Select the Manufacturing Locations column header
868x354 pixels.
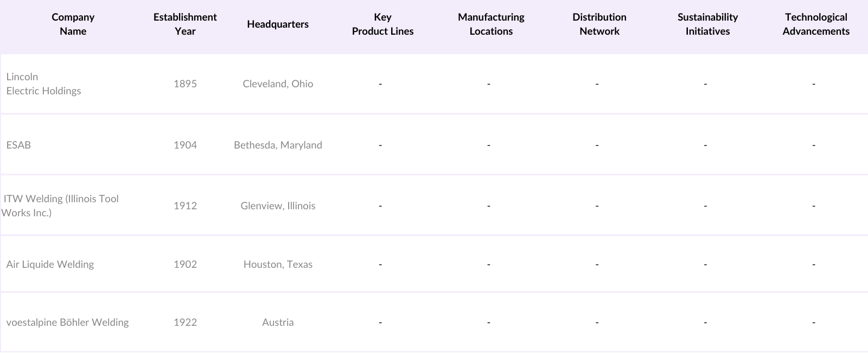coord(491,24)
